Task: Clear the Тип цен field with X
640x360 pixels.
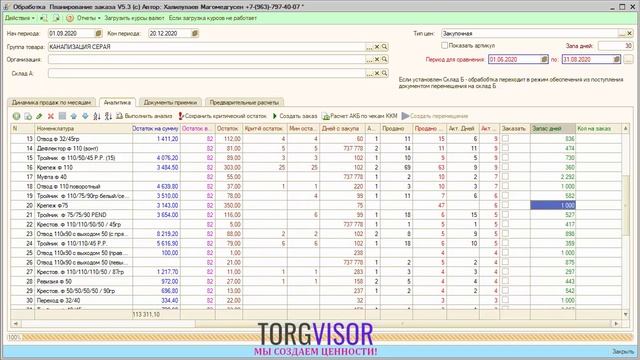Action: click(629, 33)
